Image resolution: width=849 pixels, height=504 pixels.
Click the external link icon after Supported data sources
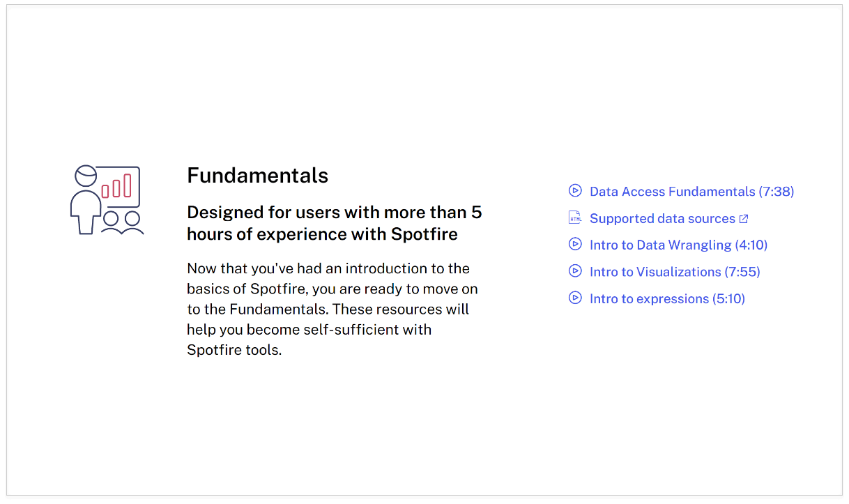click(744, 219)
